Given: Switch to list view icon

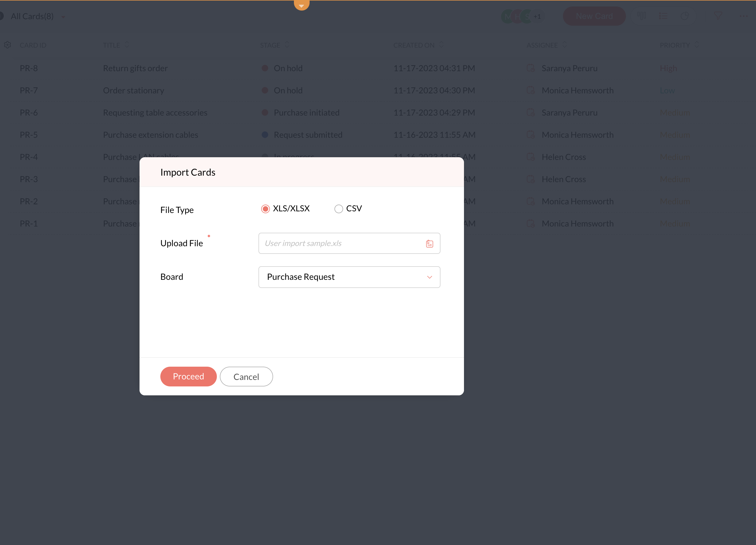Looking at the screenshot, I should coord(663,16).
